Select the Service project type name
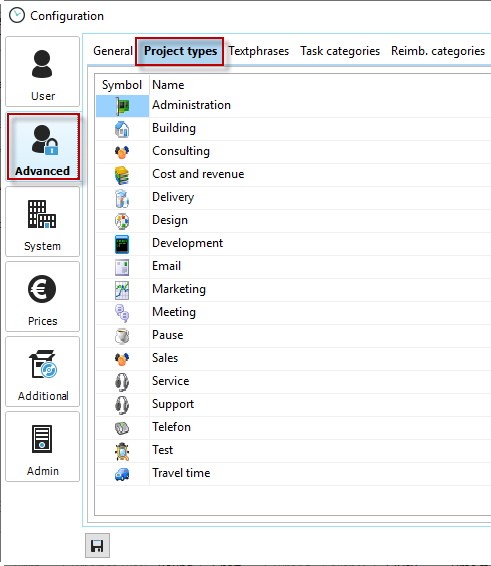Viewport: 491px width, 566px height. (170, 381)
